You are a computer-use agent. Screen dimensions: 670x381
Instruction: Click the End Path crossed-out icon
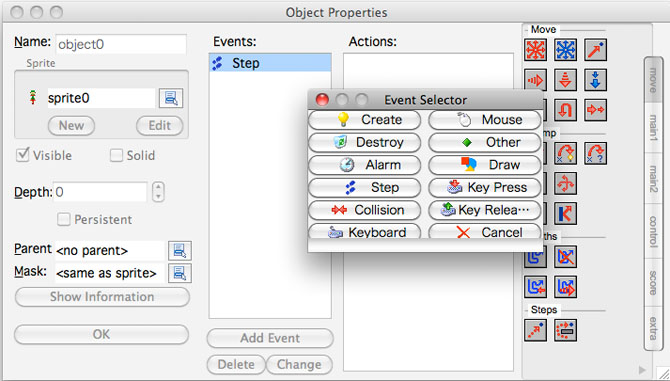[x=565, y=257]
